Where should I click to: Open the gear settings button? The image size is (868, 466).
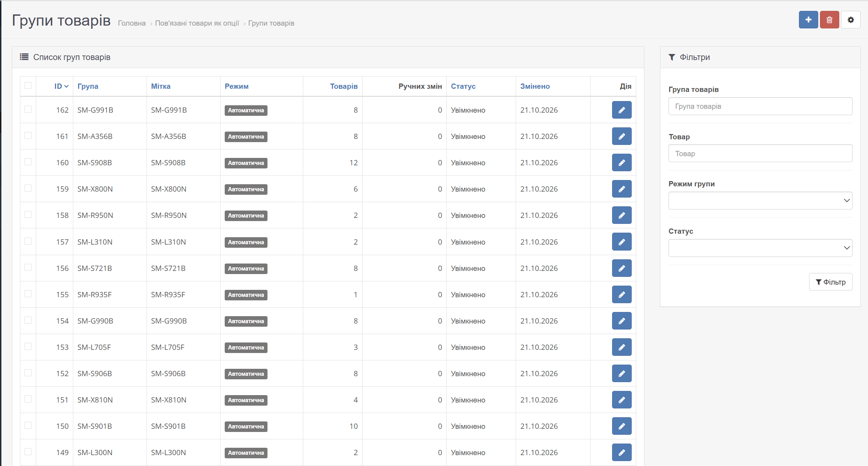click(x=850, y=20)
